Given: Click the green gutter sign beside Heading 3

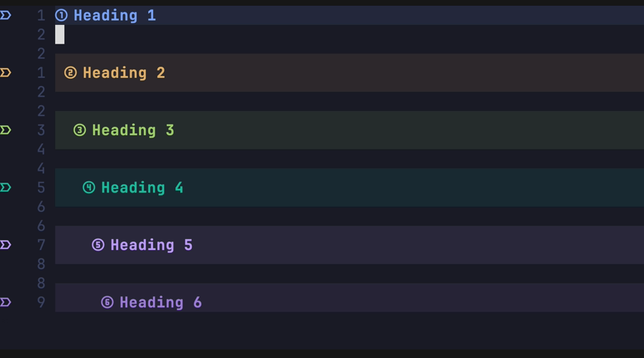Looking at the screenshot, I should click(6, 130).
